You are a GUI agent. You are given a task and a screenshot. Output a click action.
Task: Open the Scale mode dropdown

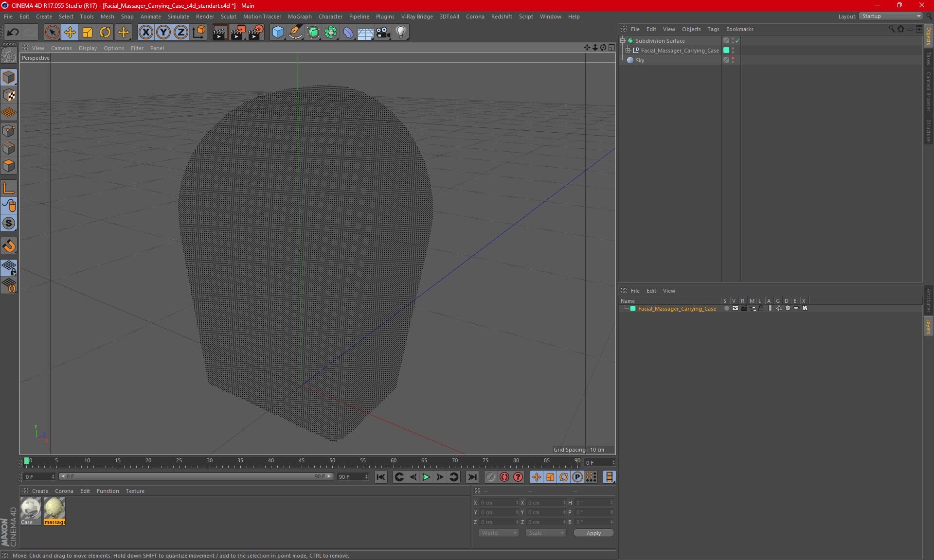pos(546,533)
